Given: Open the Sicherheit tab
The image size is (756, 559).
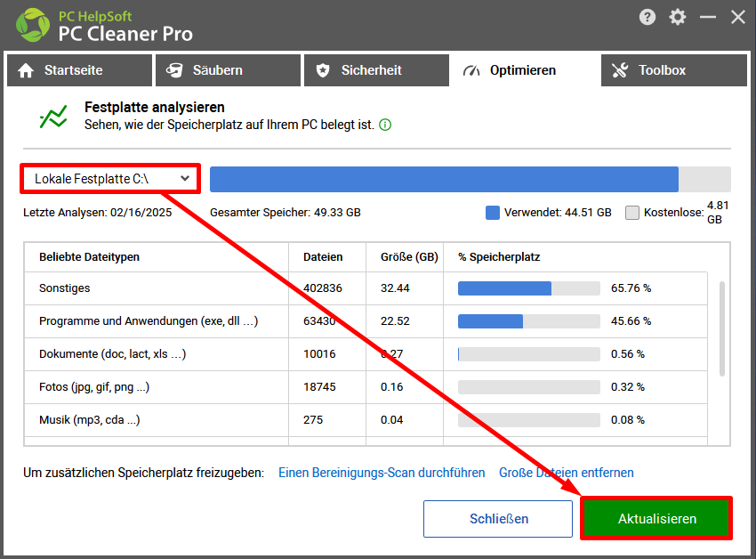Looking at the screenshot, I should (x=376, y=70).
